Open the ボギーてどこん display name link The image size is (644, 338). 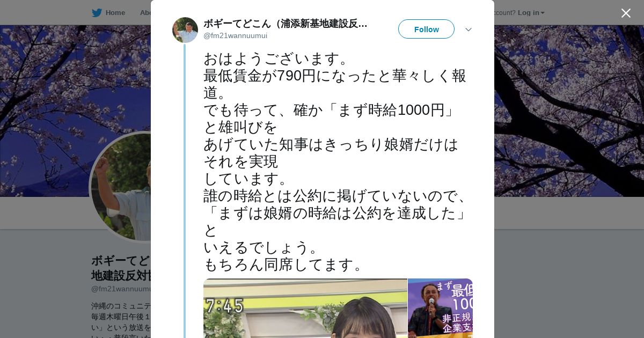[x=286, y=24]
